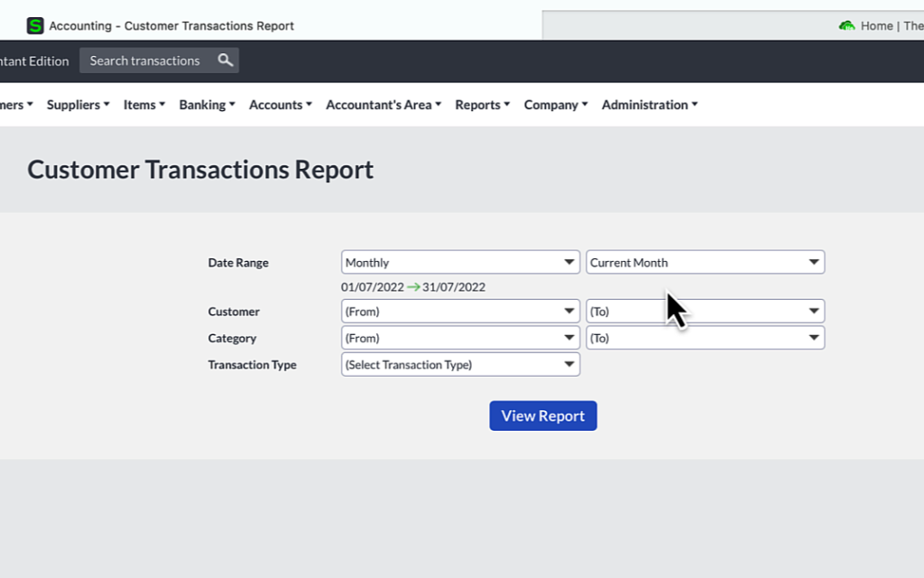This screenshot has width=924, height=578.
Task: Click inside the Search transactions field
Action: [x=149, y=60]
